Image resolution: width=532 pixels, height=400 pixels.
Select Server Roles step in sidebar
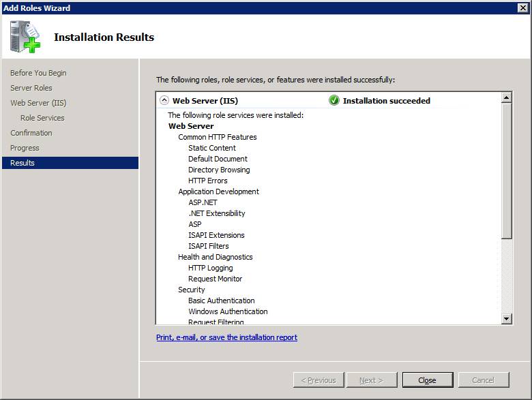click(x=31, y=88)
